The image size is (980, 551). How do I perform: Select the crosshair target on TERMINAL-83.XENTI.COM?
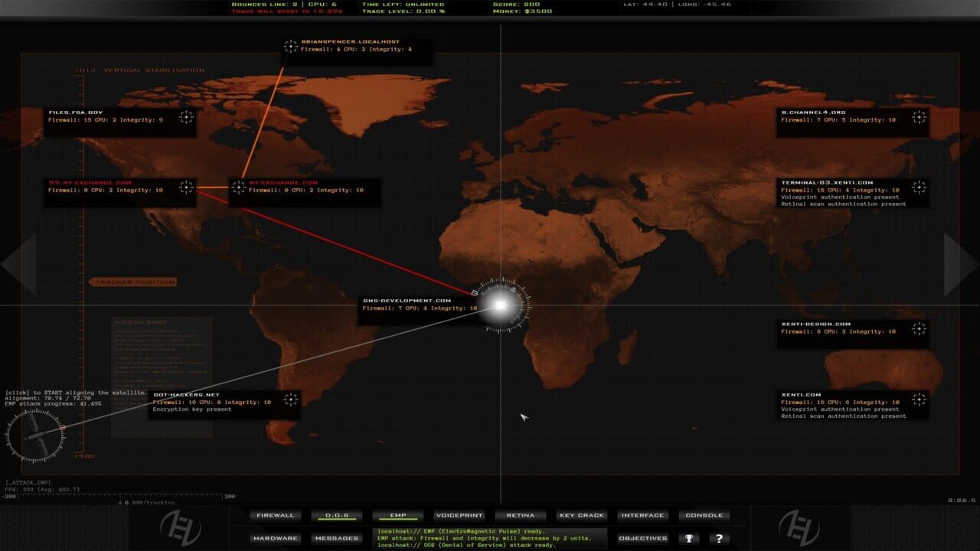point(918,187)
